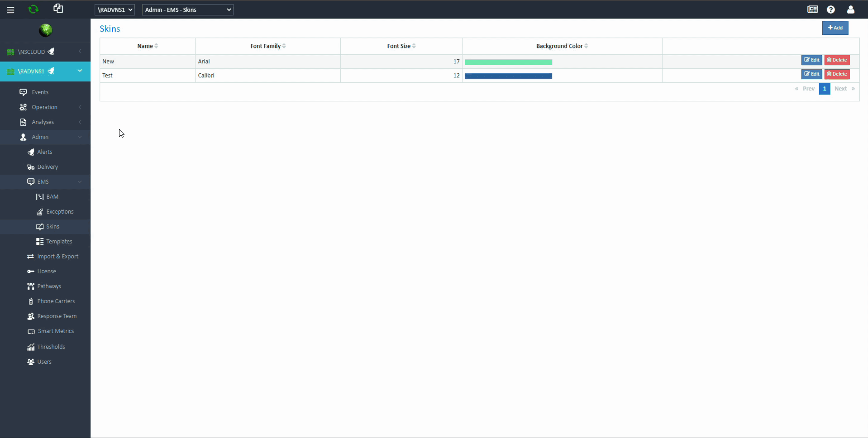868x438 pixels.
Task: Click the Smart Metrics icon
Action: pyautogui.click(x=31, y=332)
